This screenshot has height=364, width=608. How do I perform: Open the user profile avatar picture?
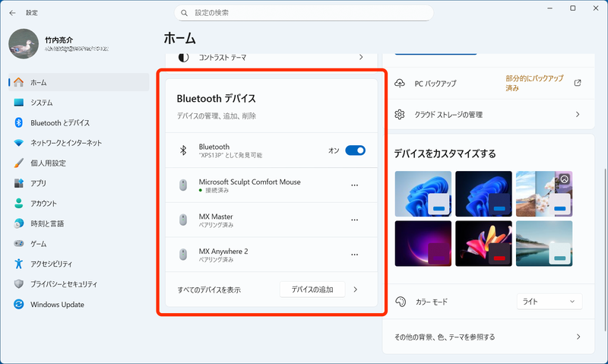[x=24, y=44]
